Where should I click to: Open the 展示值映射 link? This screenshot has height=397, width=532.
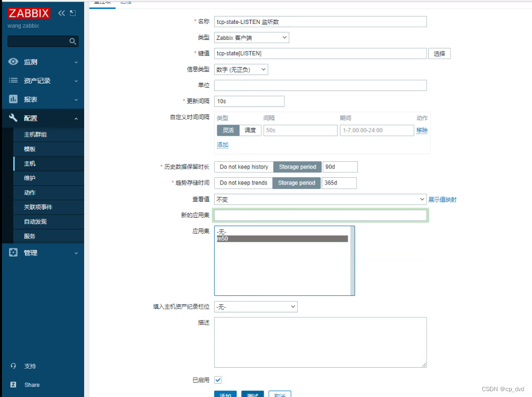point(444,199)
